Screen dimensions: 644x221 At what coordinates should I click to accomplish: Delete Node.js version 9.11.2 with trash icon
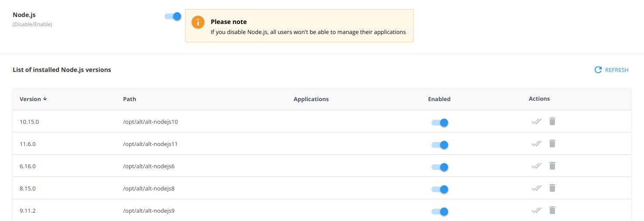click(x=552, y=210)
